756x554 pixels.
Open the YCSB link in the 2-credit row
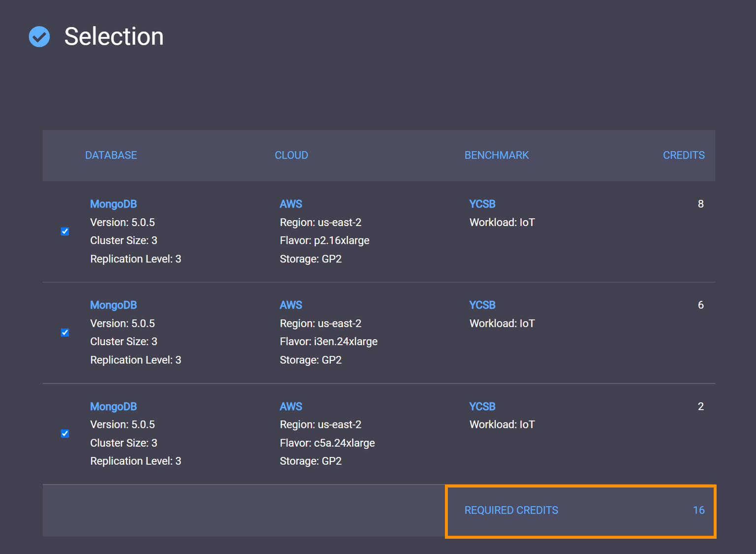482,406
